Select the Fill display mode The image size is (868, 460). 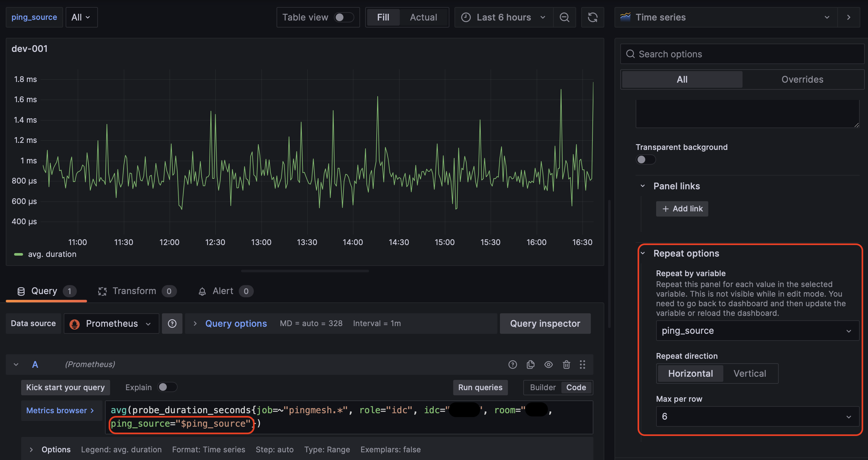point(383,17)
